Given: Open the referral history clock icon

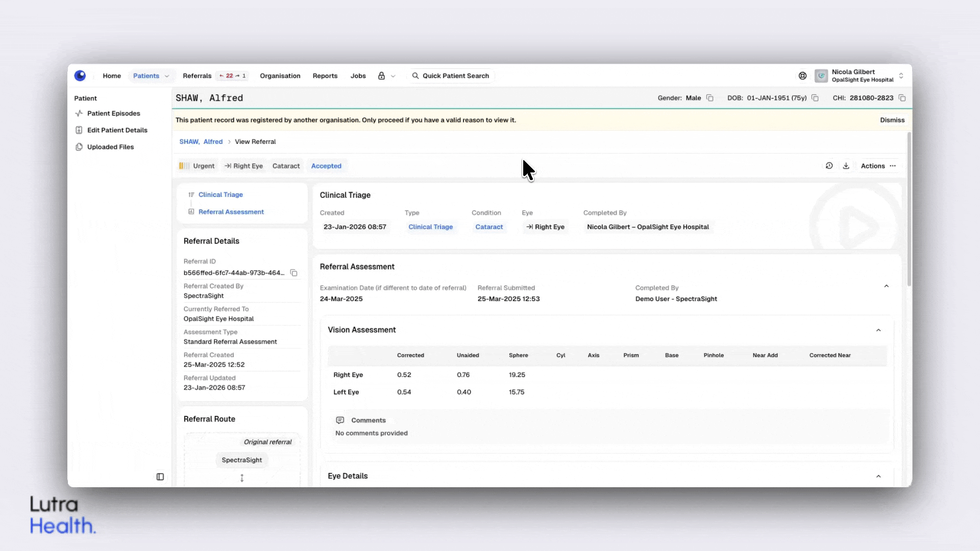Looking at the screenshot, I should coord(829,166).
